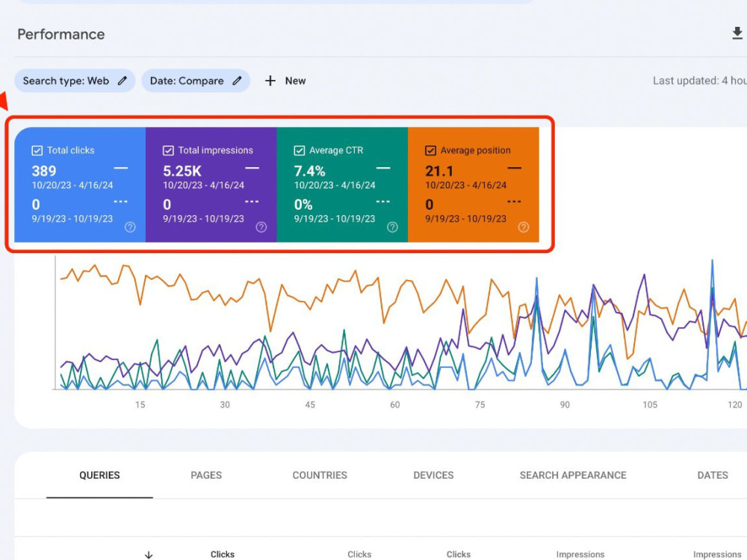Uncheck the Total impressions checkbox
Screen dimensions: 747x560
click(168, 151)
